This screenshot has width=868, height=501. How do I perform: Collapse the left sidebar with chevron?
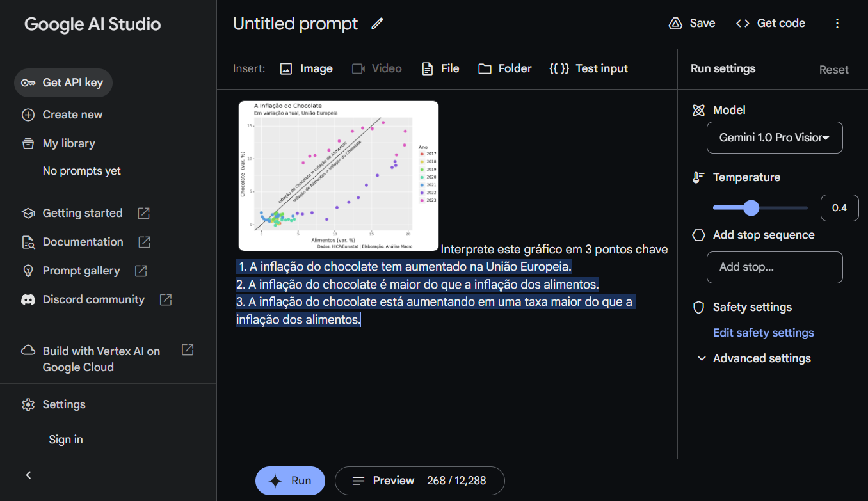pyautogui.click(x=28, y=475)
